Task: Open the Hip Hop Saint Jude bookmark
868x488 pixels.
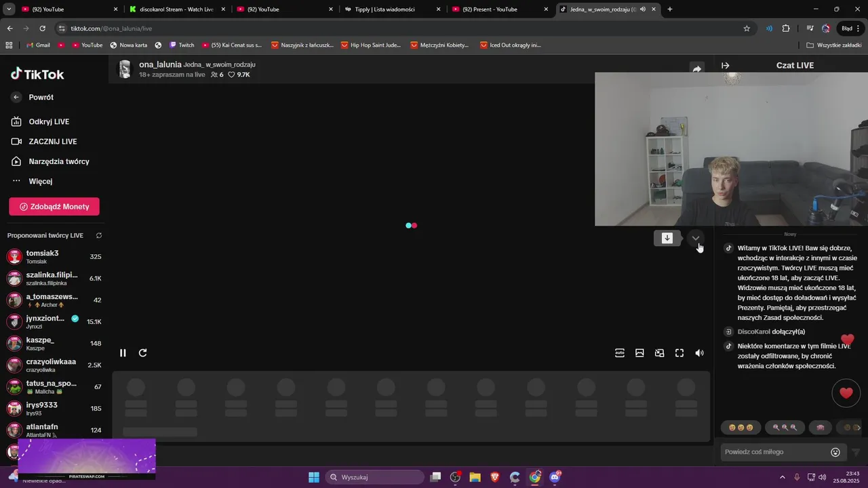Action: coord(371,45)
